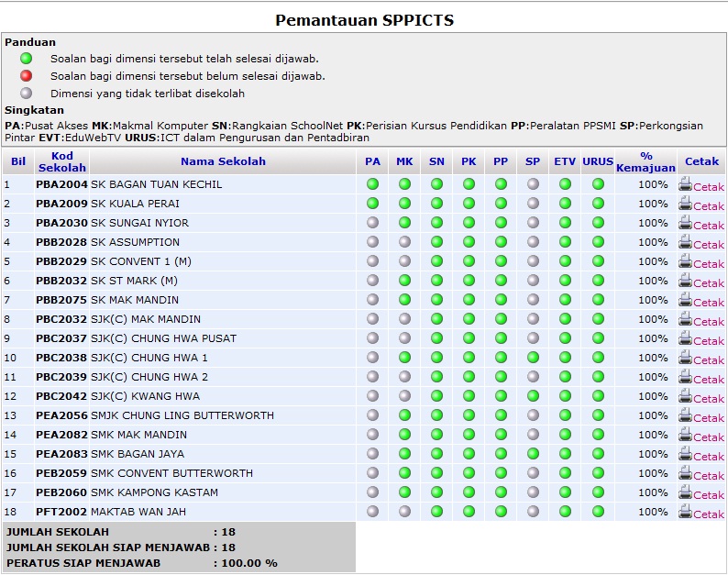Click green legend dot for completed dimension
The image size is (728, 575).
(x=27, y=59)
